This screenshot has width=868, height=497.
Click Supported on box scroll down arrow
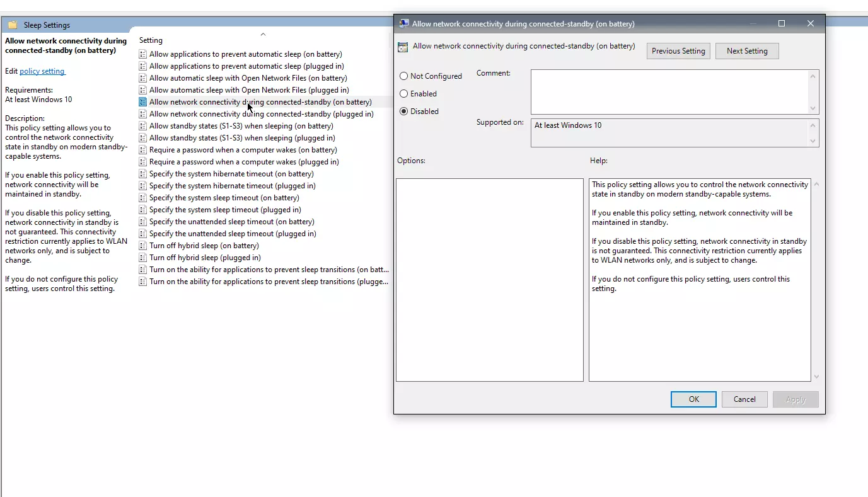tap(813, 141)
